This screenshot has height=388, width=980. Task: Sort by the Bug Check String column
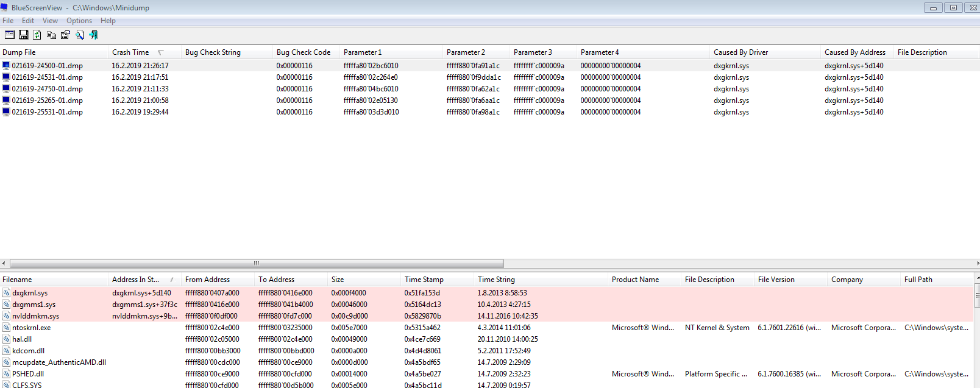[x=227, y=52]
